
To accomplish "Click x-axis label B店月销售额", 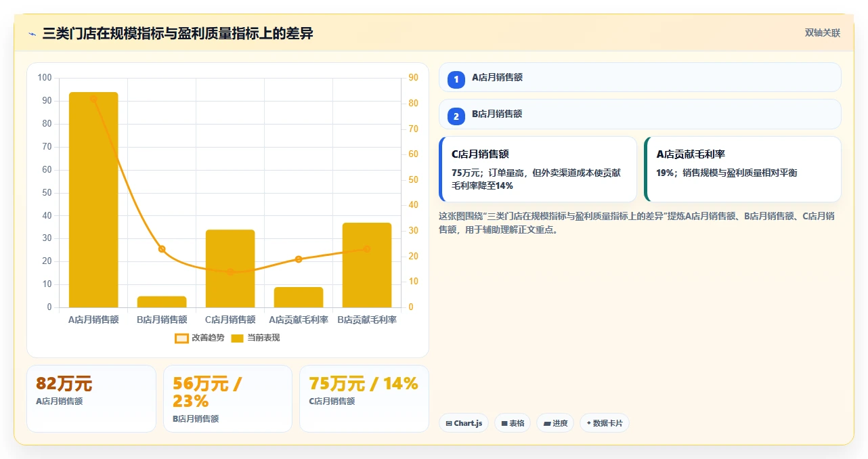I will [x=162, y=320].
